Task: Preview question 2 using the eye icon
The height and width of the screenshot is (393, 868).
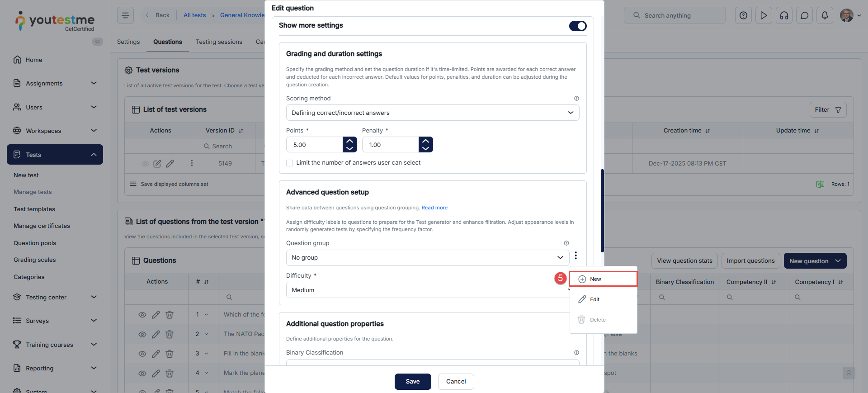Action: coord(142,334)
